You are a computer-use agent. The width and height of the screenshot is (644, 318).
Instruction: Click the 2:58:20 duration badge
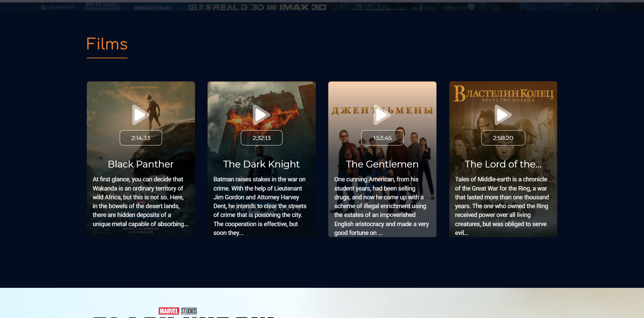click(x=503, y=138)
